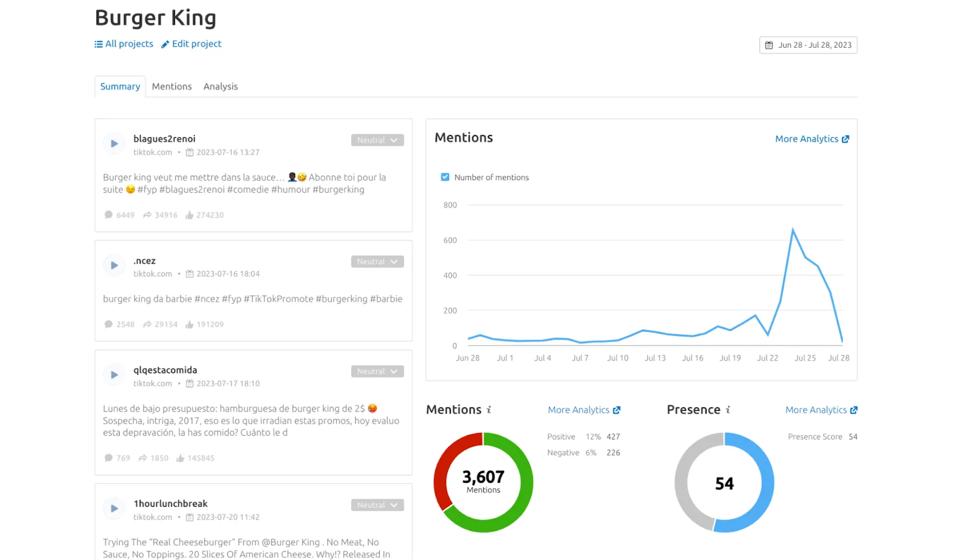Image resolution: width=959 pixels, height=560 pixels.
Task: Uncheck the Number of mentions checkbox
Action: [x=445, y=177]
